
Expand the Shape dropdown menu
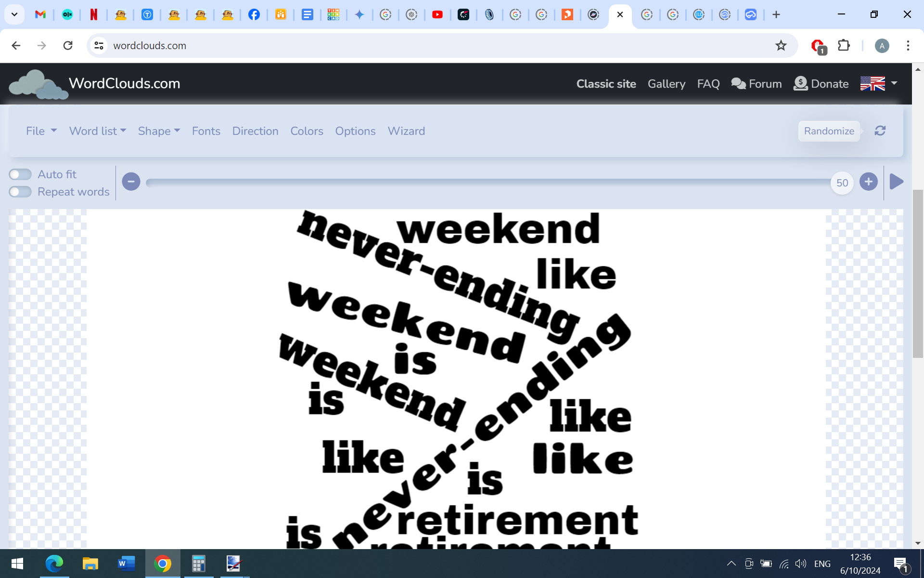tap(159, 131)
